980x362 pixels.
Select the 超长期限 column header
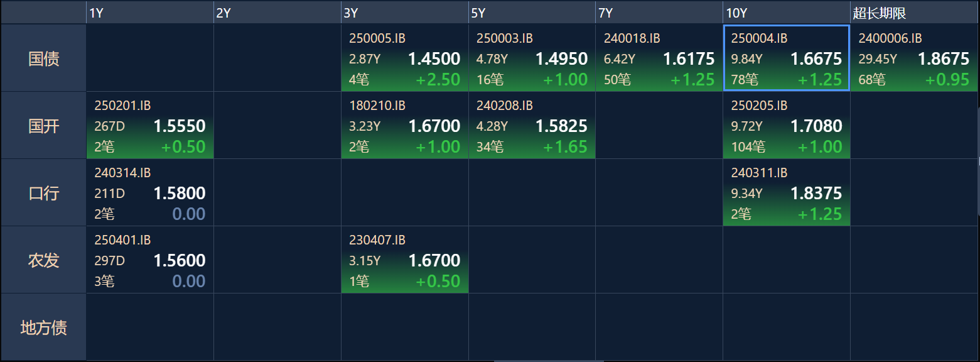(x=913, y=13)
